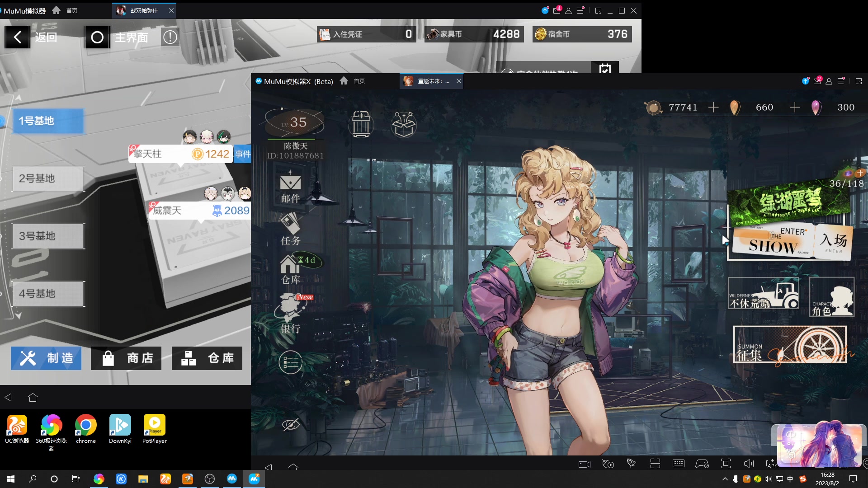The height and width of the screenshot is (488, 868).
Task: Open the mail icon in MuMu模拟器X title bar
Action: (817, 81)
